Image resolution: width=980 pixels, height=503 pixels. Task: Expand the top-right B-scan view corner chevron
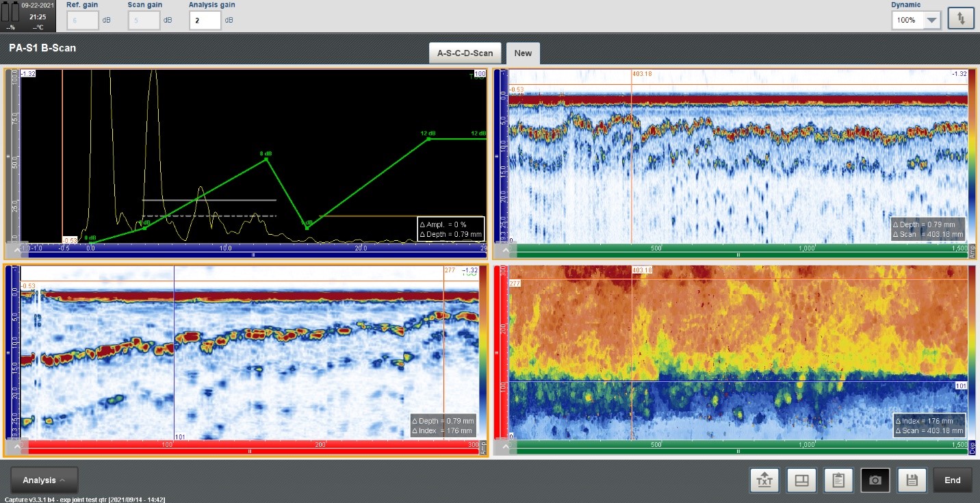(505, 250)
